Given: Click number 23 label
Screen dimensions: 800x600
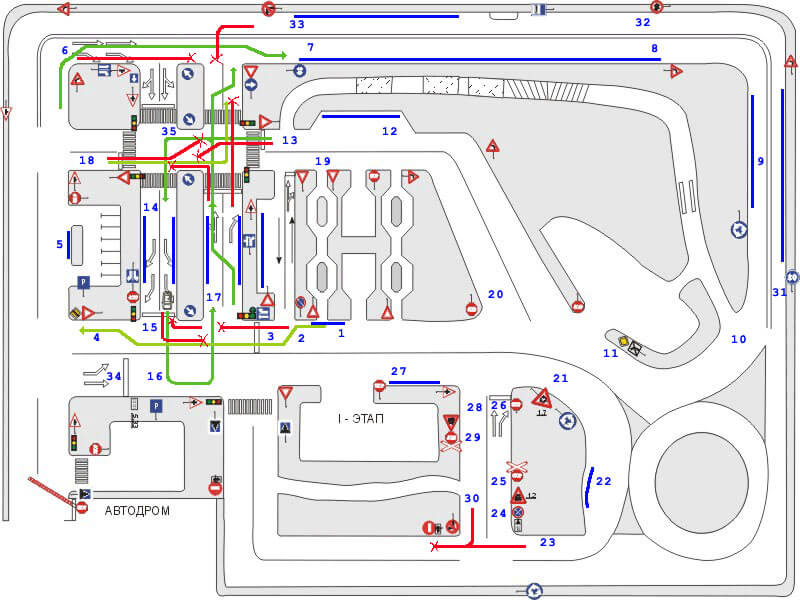Looking at the screenshot, I should (548, 542).
